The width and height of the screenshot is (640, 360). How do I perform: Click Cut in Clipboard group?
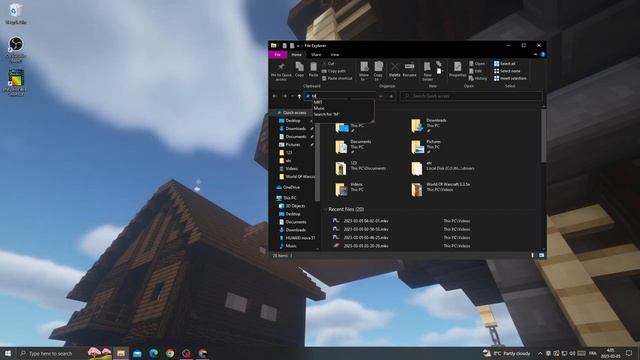pyautogui.click(x=328, y=64)
